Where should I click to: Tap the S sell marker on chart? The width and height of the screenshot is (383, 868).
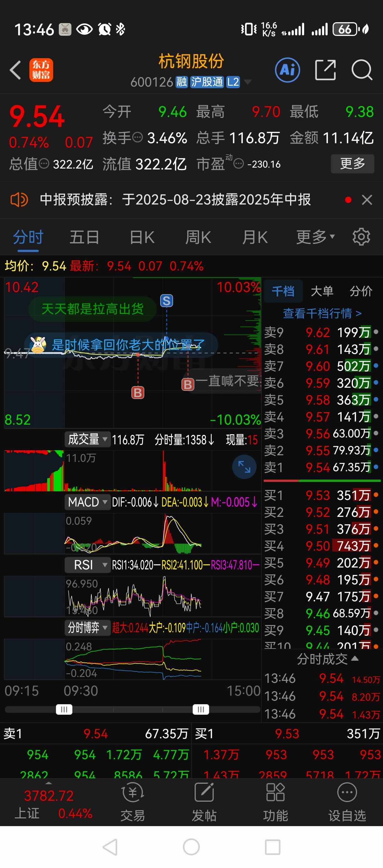[166, 300]
